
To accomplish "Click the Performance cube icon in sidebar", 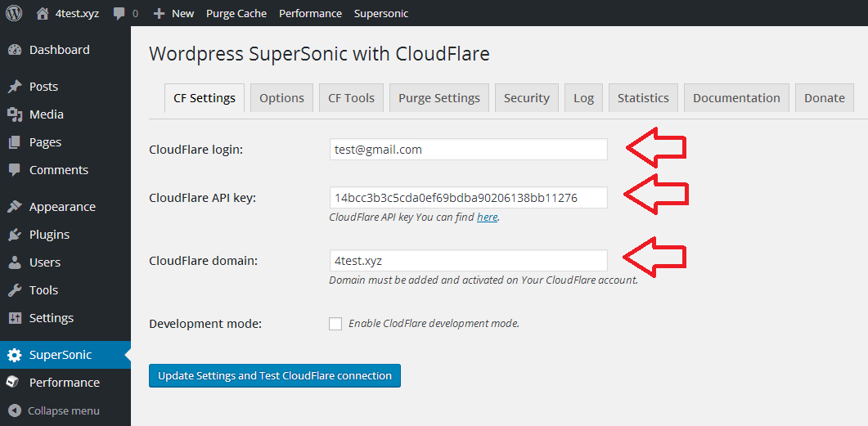I will pos(15,383).
